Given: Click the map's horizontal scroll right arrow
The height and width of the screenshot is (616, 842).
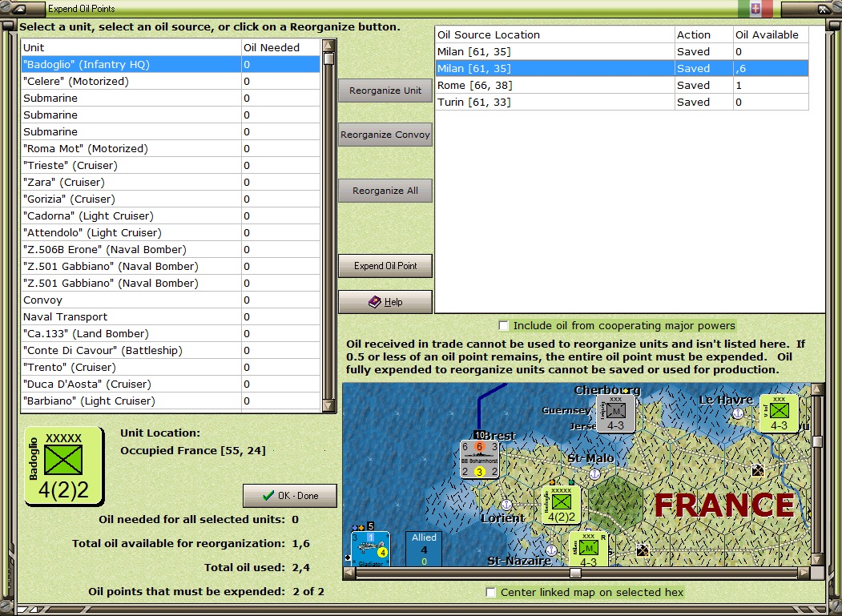Looking at the screenshot, I should 804,573.
